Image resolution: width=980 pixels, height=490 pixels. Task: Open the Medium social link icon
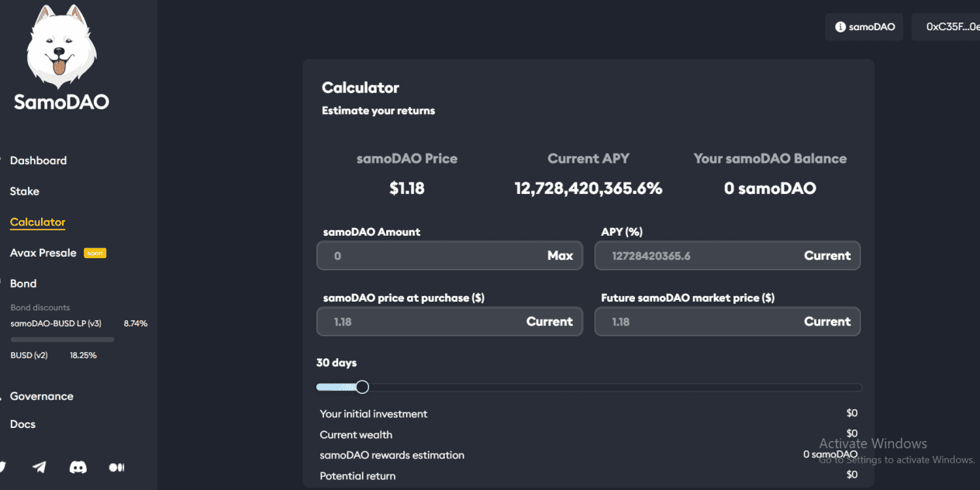(x=116, y=467)
